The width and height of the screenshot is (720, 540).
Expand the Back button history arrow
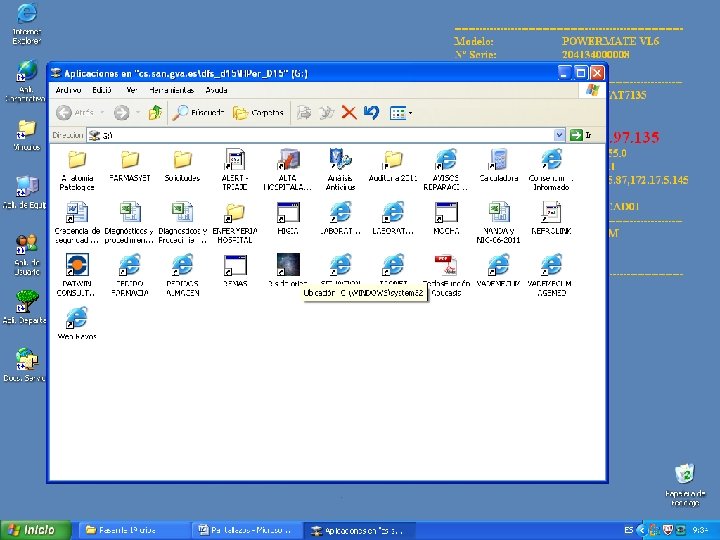tap(102, 112)
